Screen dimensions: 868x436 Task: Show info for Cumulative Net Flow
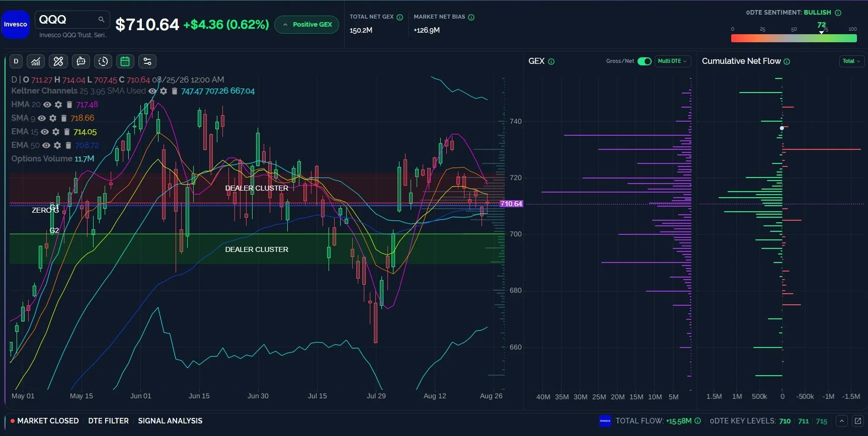tap(787, 62)
